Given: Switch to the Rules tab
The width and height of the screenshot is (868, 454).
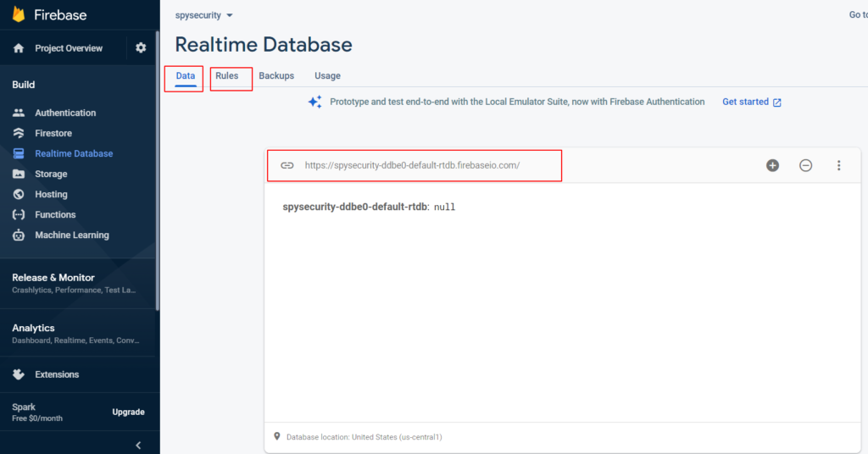Looking at the screenshot, I should [x=227, y=76].
